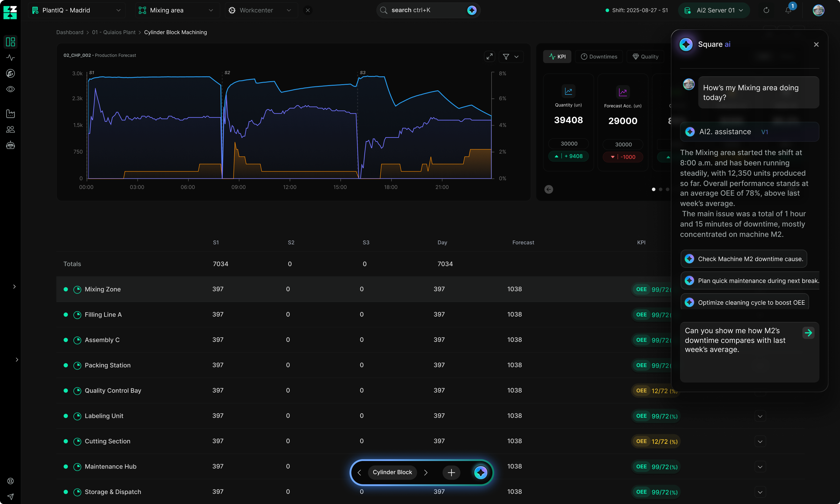Select the activity monitor icon in the sidebar
Screen dimensions: 840x504
(x=10, y=58)
